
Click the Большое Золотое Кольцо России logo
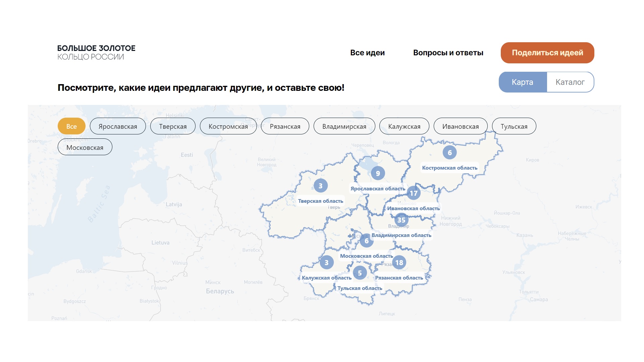[x=96, y=53]
